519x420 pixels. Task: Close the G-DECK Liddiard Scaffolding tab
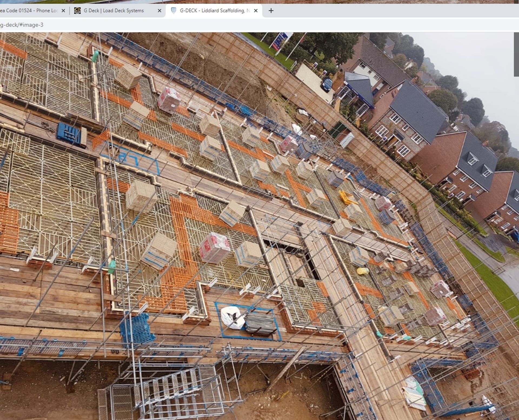[256, 11]
